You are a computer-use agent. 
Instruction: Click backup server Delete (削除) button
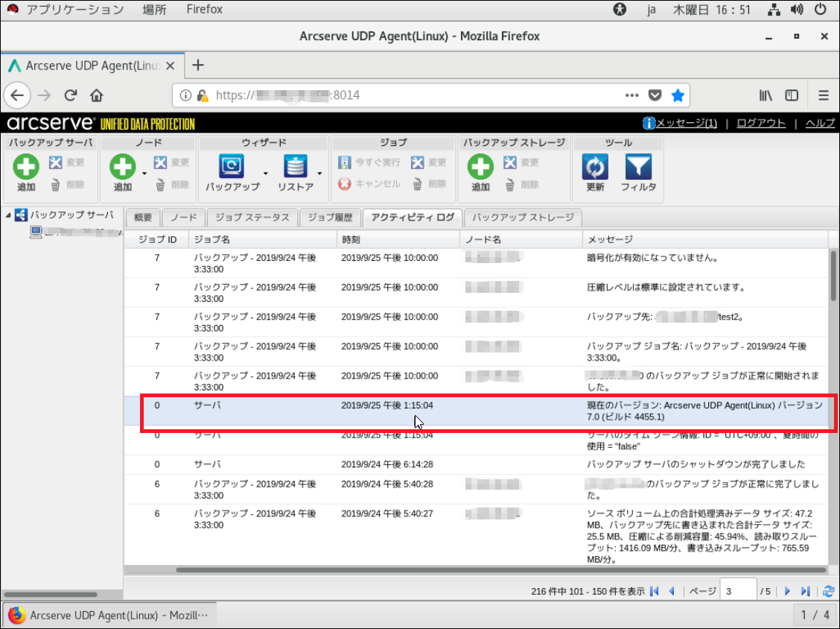click(68, 185)
